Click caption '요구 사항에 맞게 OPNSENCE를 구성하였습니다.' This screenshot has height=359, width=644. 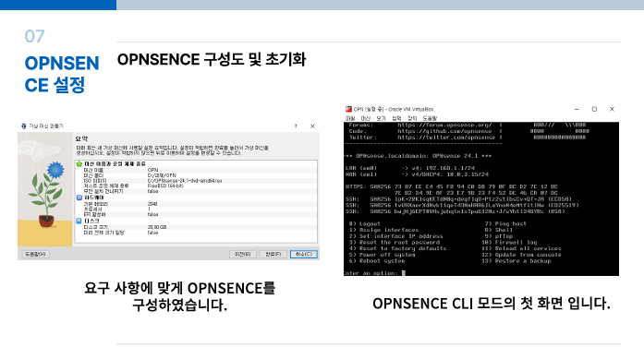click(x=179, y=296)
